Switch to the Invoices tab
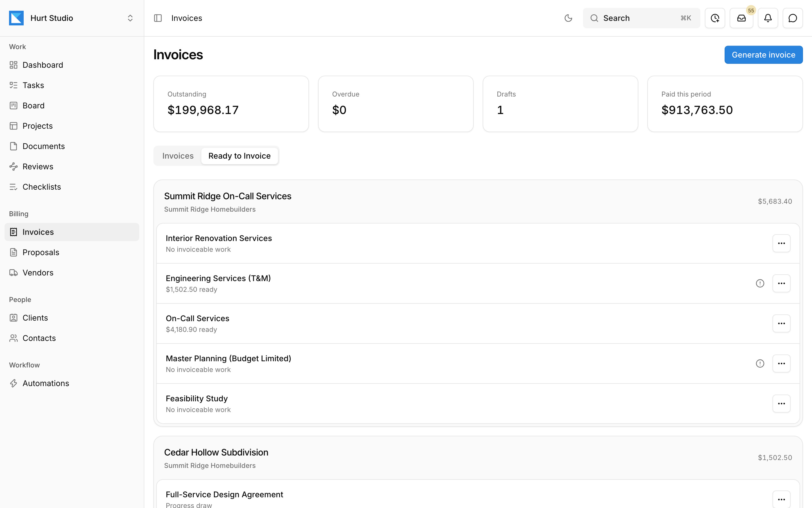The image size is (812, 508). [x=178, y=156]
